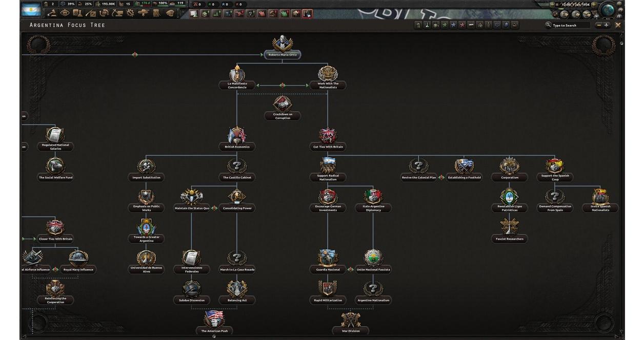
Task: Select Work With The Nationalists focus
Action: (x=328, y=78)
